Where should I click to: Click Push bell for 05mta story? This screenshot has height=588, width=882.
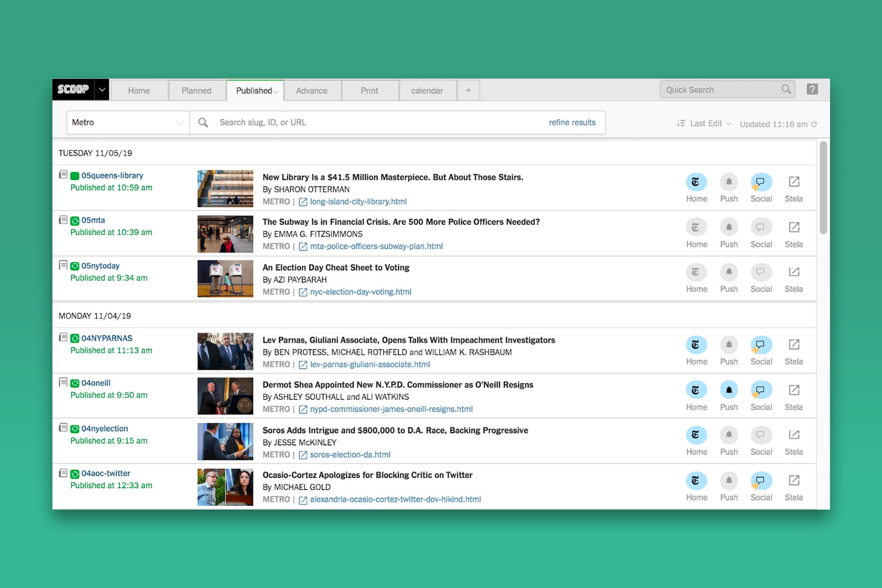point(729,227)
